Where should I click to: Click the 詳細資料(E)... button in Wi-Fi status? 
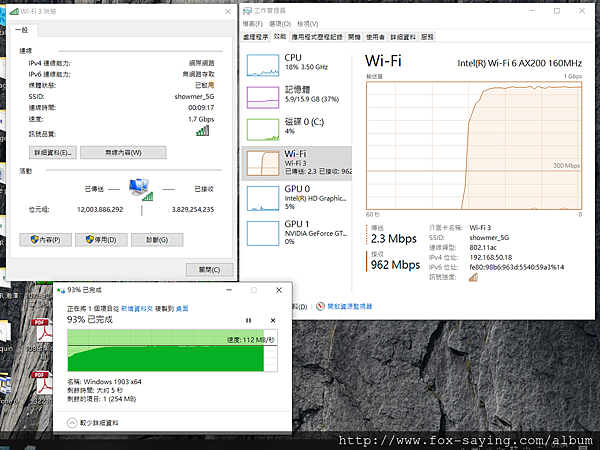click(53, 152)
